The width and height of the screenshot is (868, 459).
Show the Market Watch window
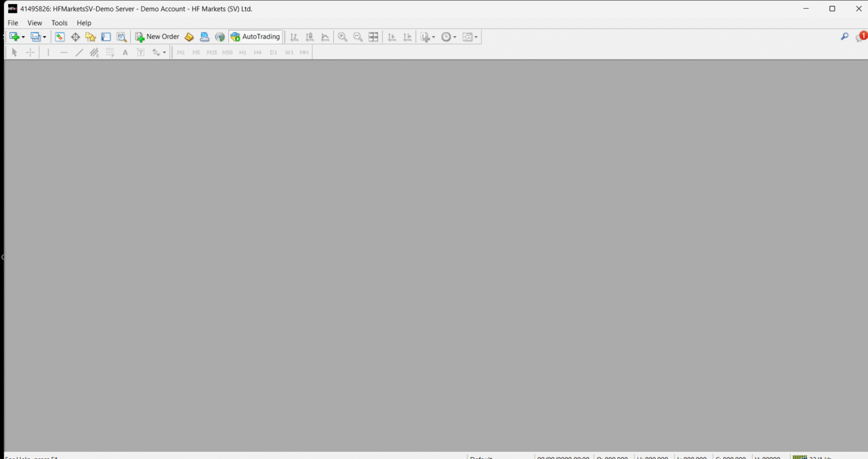(59, 37)
